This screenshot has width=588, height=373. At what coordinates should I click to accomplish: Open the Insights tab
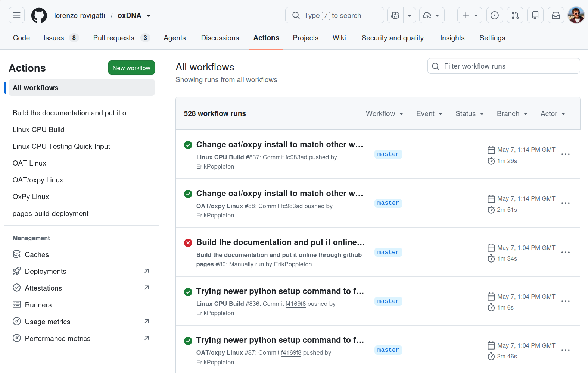452,38
